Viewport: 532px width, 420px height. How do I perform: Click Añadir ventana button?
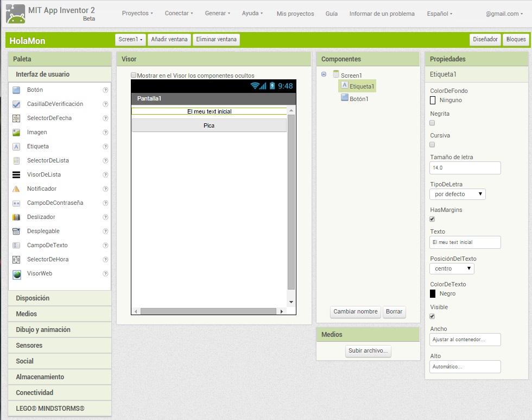pyautogui.click(x=169, y=39)
